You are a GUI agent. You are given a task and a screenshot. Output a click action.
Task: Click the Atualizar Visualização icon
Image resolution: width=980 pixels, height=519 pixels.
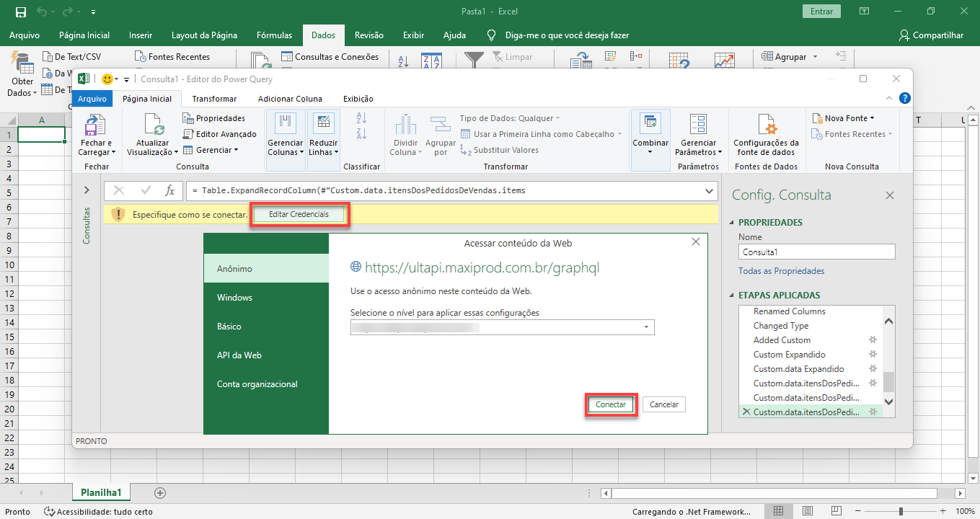(x=152, y=125)
